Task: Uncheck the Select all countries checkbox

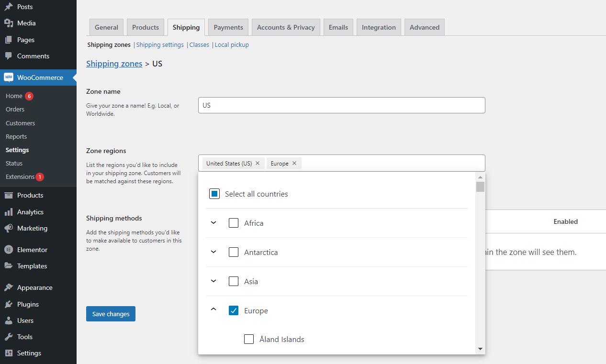Action: coord(214,193)
